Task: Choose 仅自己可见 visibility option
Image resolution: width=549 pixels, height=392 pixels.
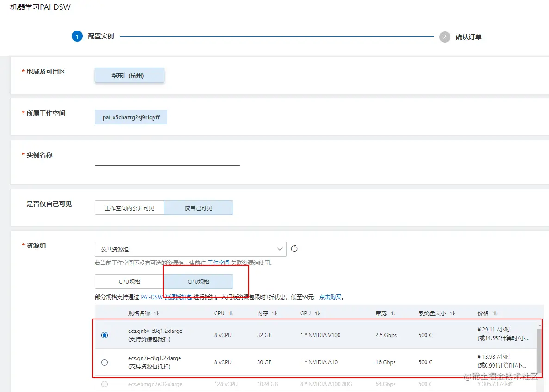Action: pyautogui.click(x=198, y=208)
